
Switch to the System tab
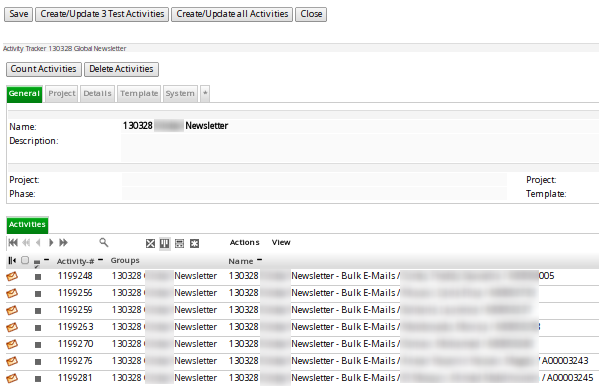180,94
